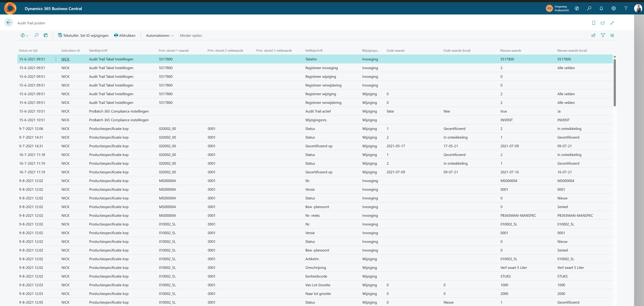This screenshot has width=644, height=306.
Task: Sort by Gebruikers-id column header
Action: click(70, 50)
